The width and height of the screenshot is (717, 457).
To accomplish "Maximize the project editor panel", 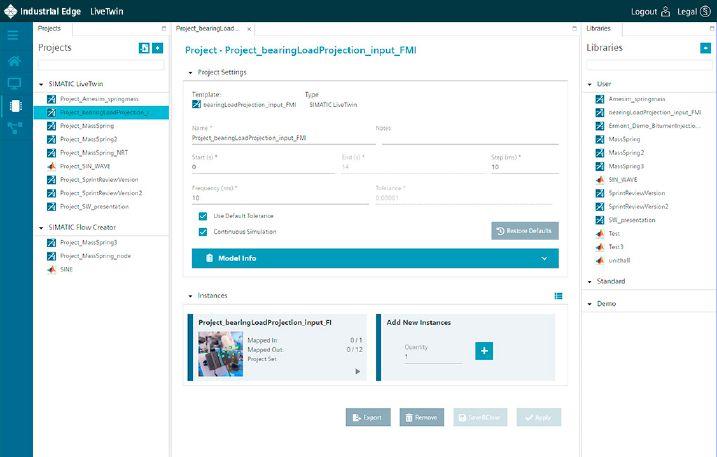I will point(574,28).
